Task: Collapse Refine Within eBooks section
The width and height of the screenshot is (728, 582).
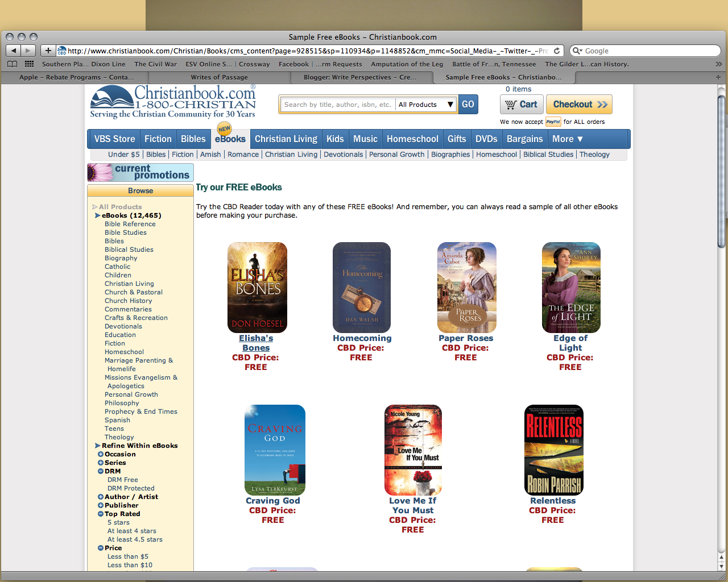Action: [98, 446]
